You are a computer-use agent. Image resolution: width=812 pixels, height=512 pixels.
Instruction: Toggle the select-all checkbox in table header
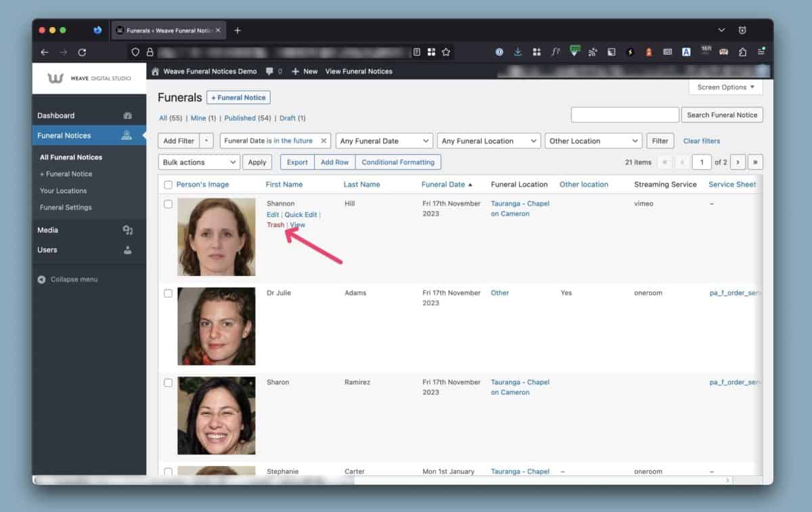[168, 185]
